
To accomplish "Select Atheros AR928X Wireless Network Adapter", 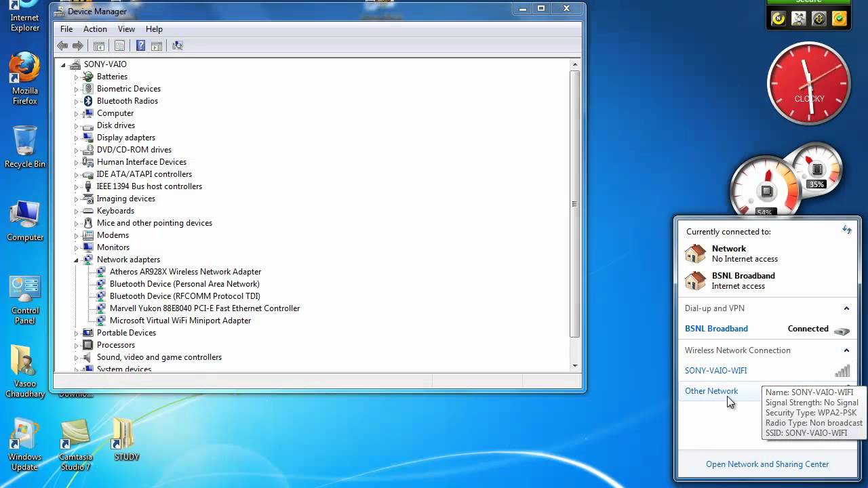I will click(184, 272).
